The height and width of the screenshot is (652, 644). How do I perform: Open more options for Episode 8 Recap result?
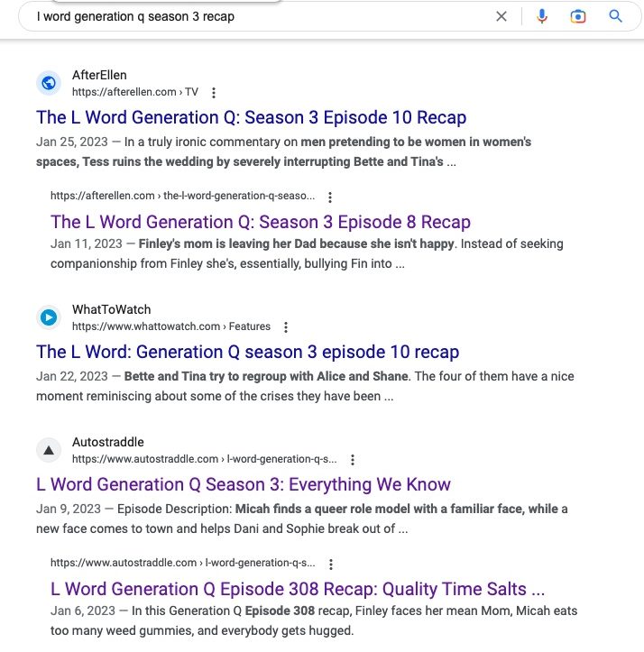point(330,197)
